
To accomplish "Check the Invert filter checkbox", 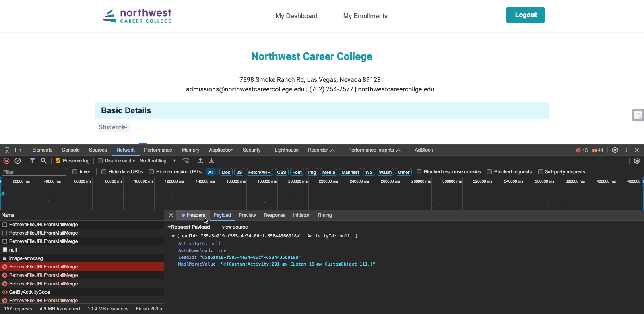I will coord(75,172).
